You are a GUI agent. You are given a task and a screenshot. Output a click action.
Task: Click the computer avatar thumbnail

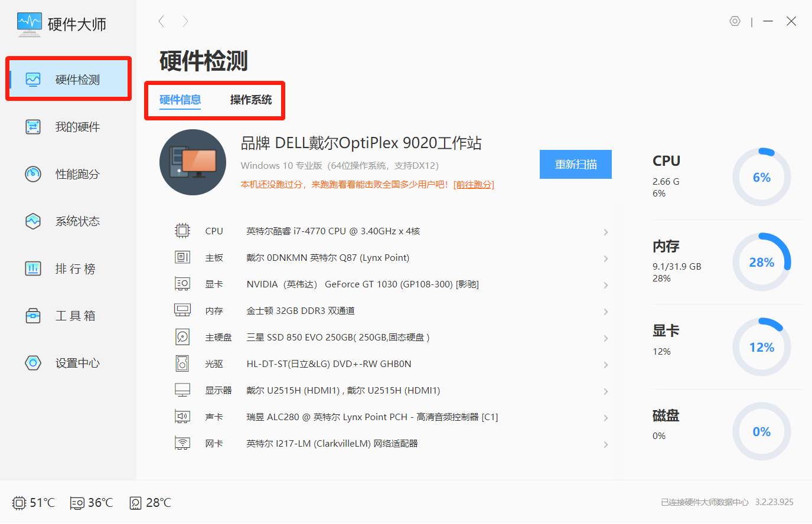point(193,162)
